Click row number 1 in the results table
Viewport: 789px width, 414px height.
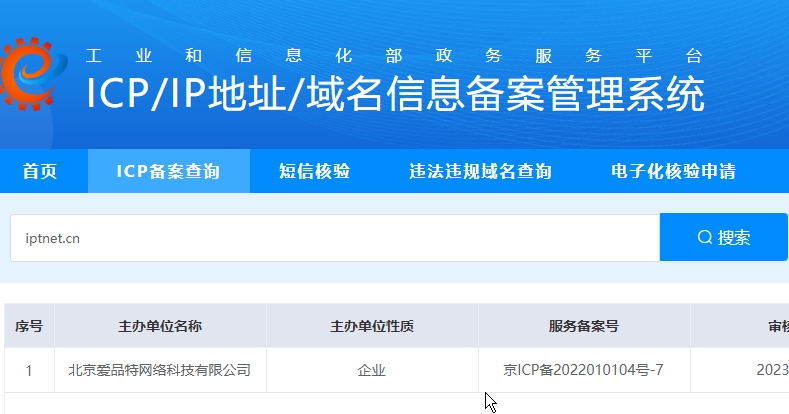click(x=29, y=371)
